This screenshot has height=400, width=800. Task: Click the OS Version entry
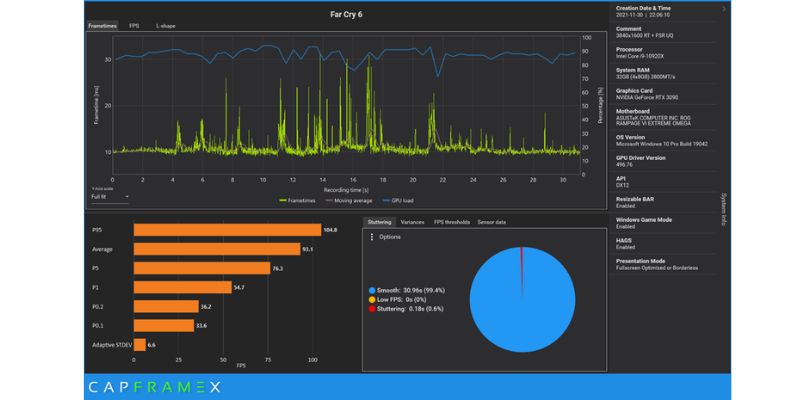click(x=662, y=140)
